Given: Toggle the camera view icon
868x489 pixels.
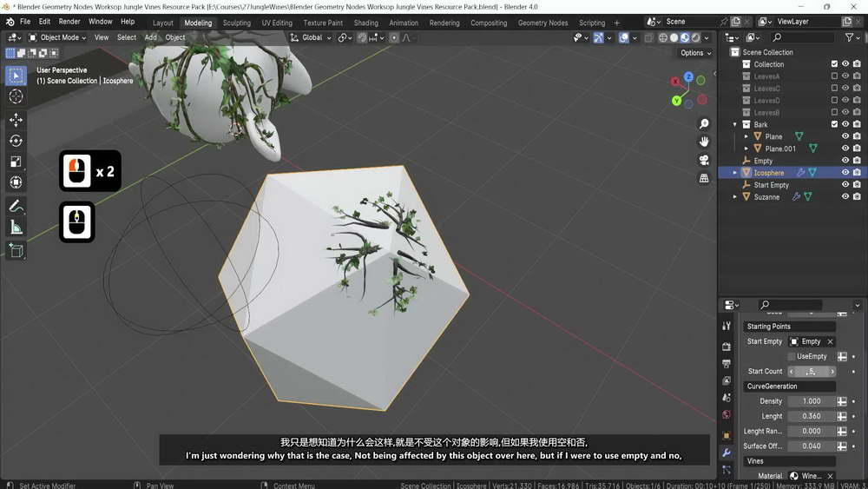Looking at the screenshot, I should pyautogui.click(x=704, y=160).
